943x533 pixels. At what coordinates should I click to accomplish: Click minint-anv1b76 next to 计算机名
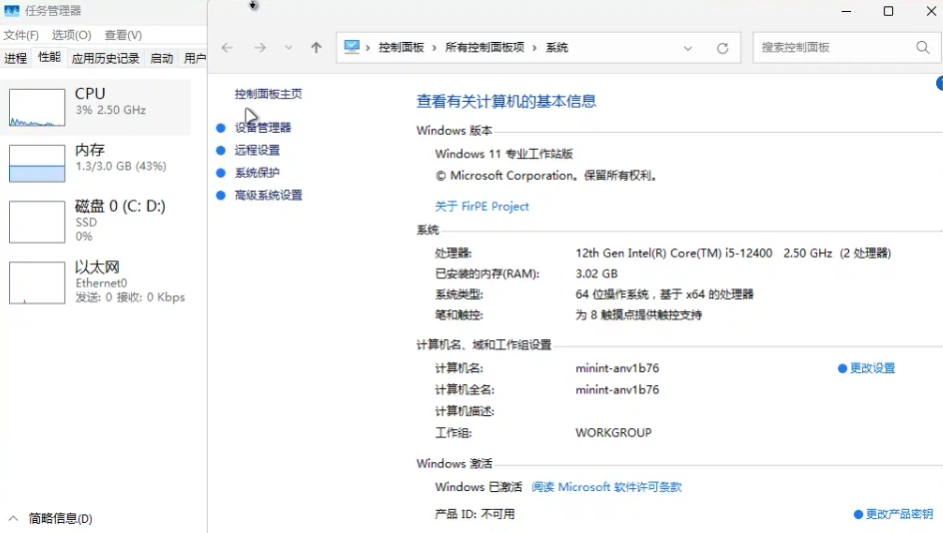(617, 368)
